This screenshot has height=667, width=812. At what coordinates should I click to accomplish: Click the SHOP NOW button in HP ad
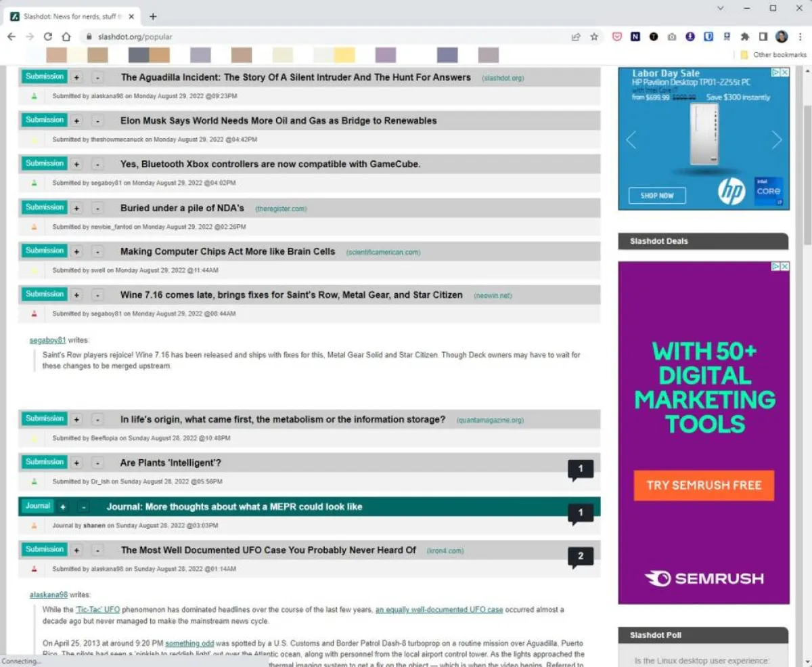[656, 196]
